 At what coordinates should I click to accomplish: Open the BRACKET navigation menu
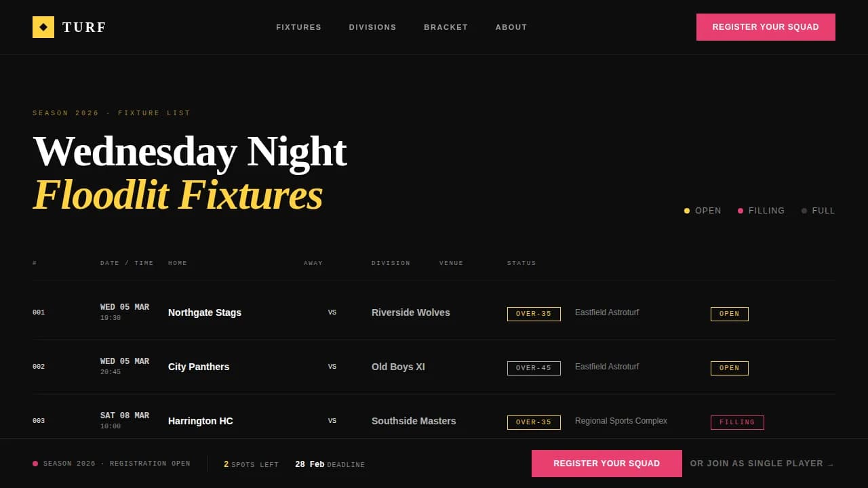point(446,27)
